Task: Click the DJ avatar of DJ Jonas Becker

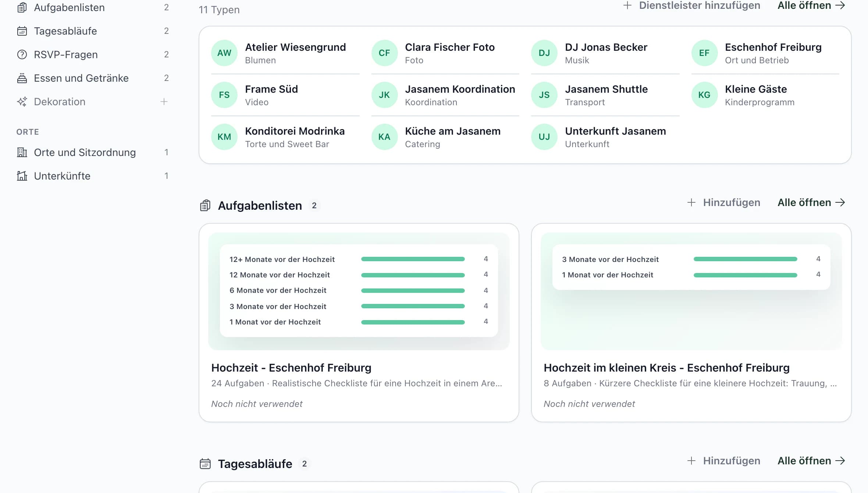Action: [x=544, y=53]
